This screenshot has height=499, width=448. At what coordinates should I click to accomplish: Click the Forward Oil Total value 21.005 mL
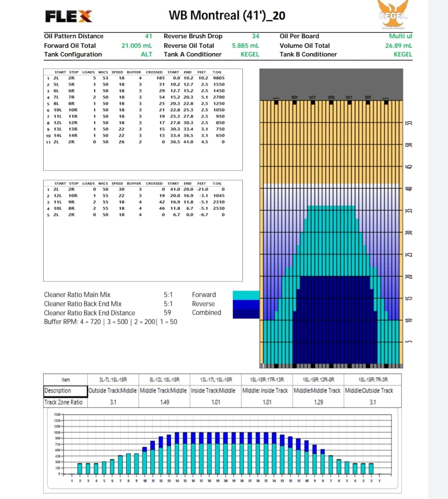coord(136,46)
